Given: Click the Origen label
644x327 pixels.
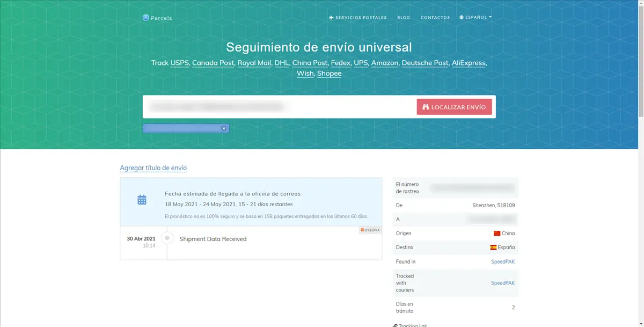Looking at the screenshot, I should click(x=405, y=234).
